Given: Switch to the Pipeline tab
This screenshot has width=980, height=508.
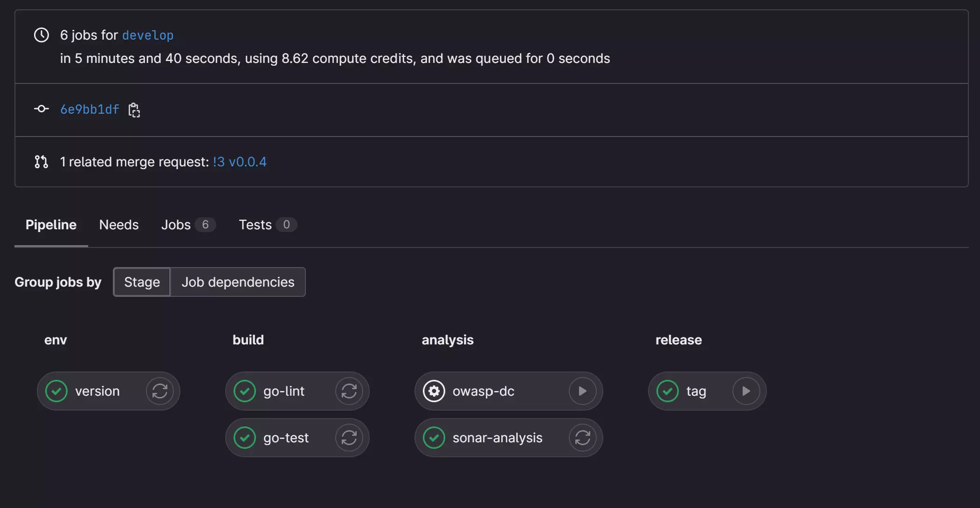Looking at the screenshot, I should [51, 225].
